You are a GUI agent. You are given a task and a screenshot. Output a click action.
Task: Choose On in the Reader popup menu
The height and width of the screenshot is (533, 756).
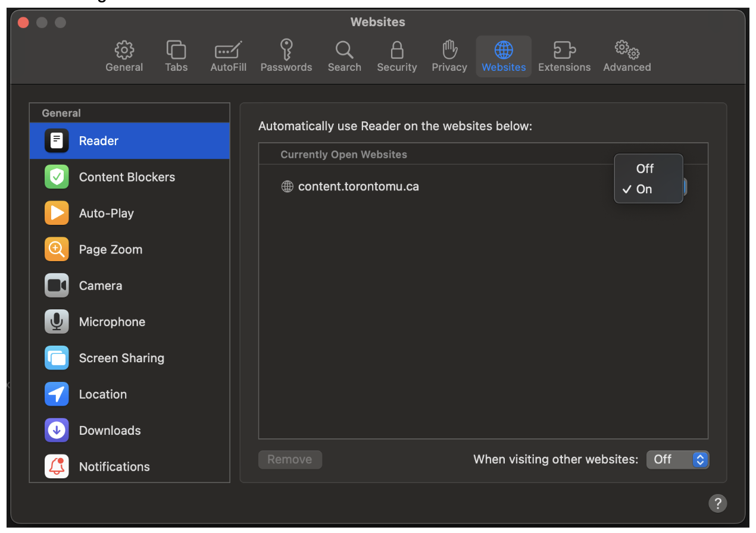[644, 189]
